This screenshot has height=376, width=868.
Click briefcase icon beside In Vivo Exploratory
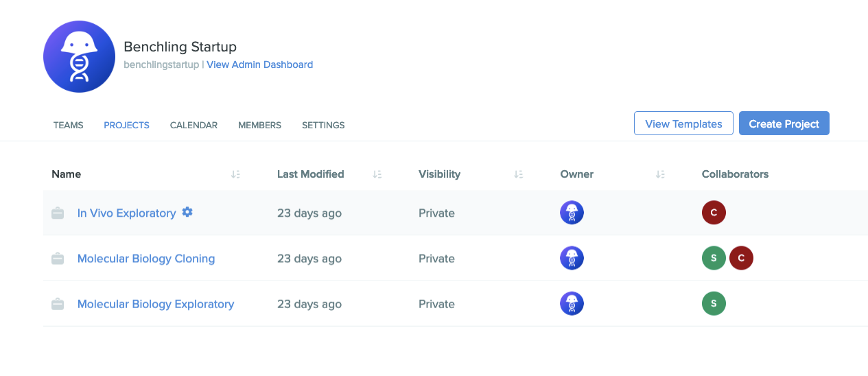coord(58,213)
